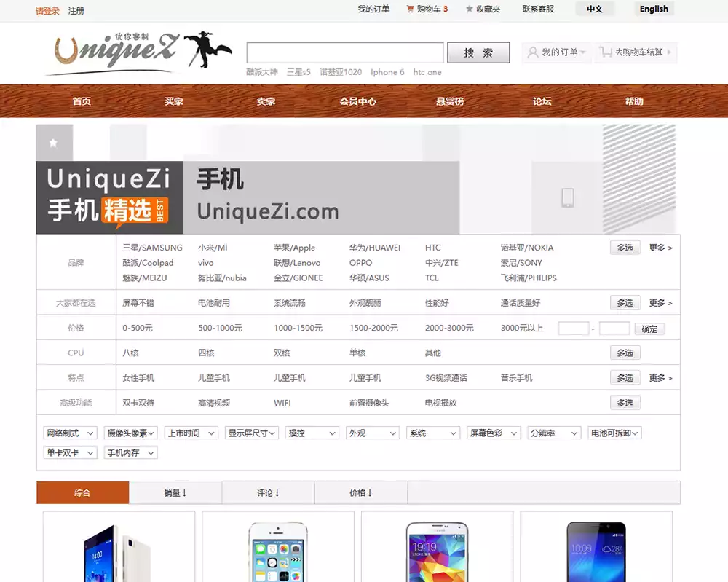Click the main search input field
The width and height of the screenshot is (728, 582).
click(345, 52)
